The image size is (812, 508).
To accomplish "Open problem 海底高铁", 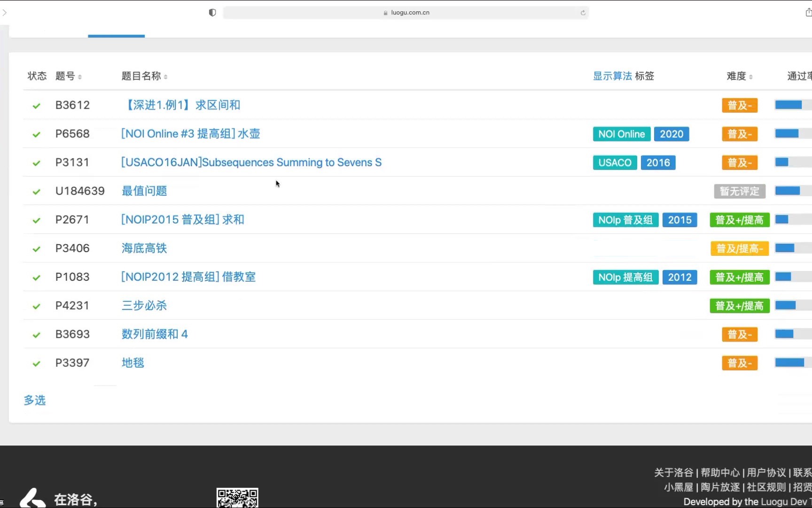I will pos(144,248).
